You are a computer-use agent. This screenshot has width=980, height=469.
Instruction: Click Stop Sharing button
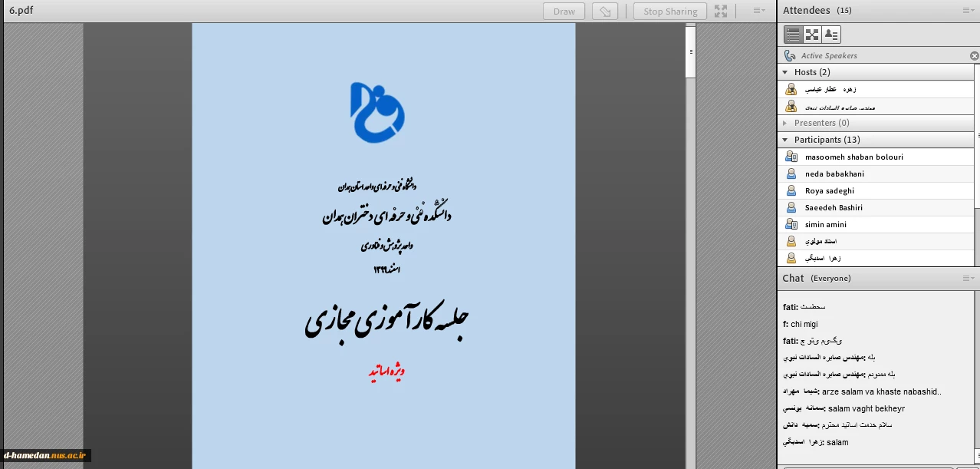tap(670, 11)
